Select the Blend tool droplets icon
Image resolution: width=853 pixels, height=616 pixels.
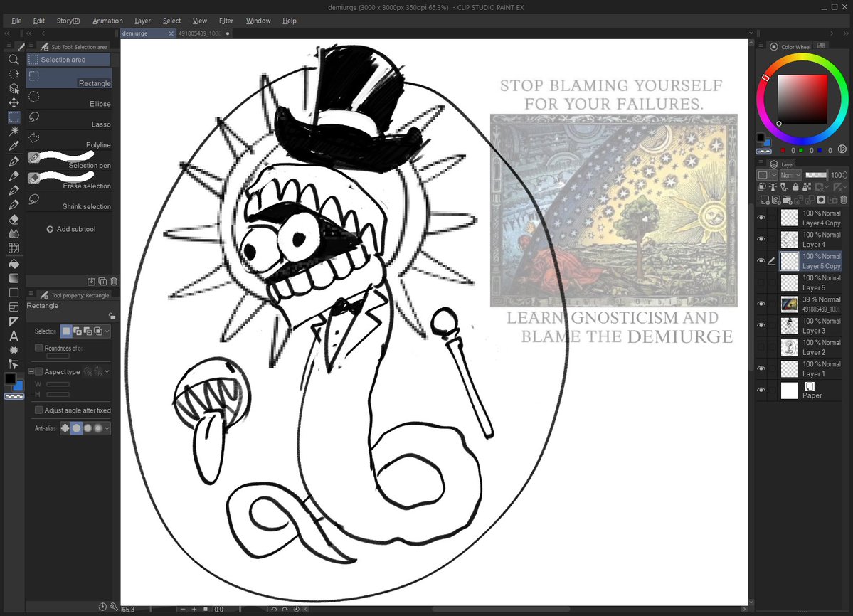pos(14,233)
